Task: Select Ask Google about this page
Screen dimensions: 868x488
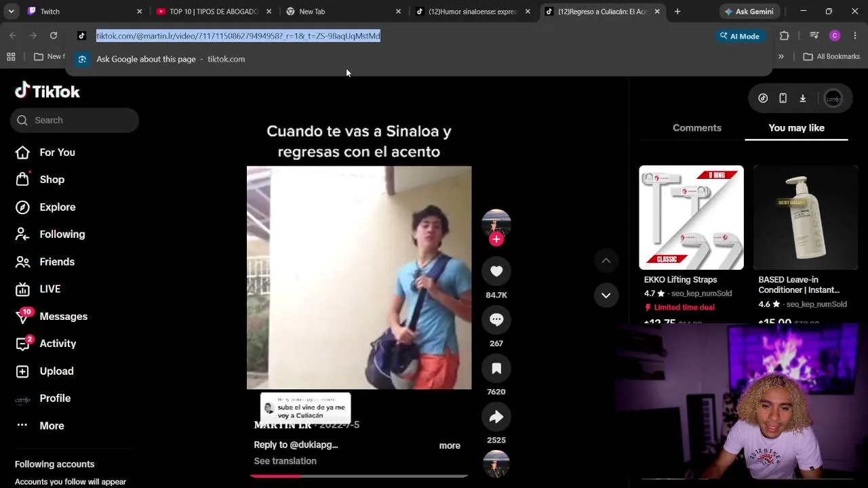Action: coord(420,59)
